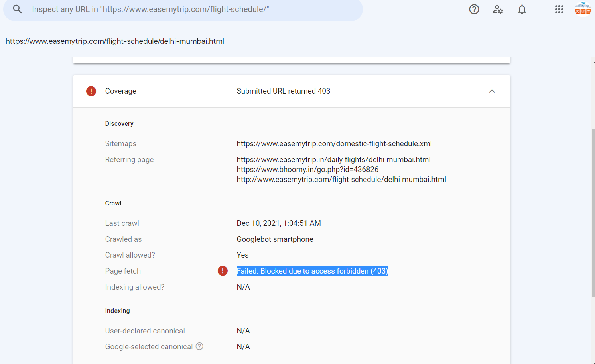Click the bhoomy.in referring page URL
The image size is (595, 364).
tap(307, 170)
